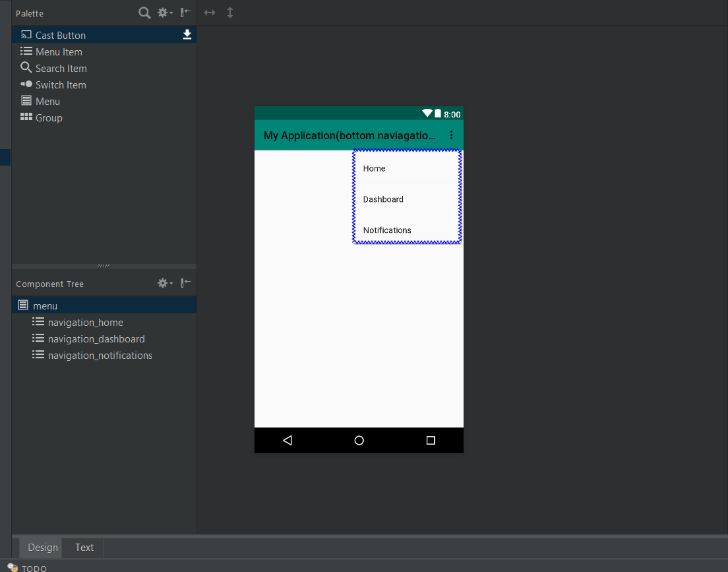Click the Menu Item list icon in Palette
Screen dimensions: 728x572
pos(26,51)
